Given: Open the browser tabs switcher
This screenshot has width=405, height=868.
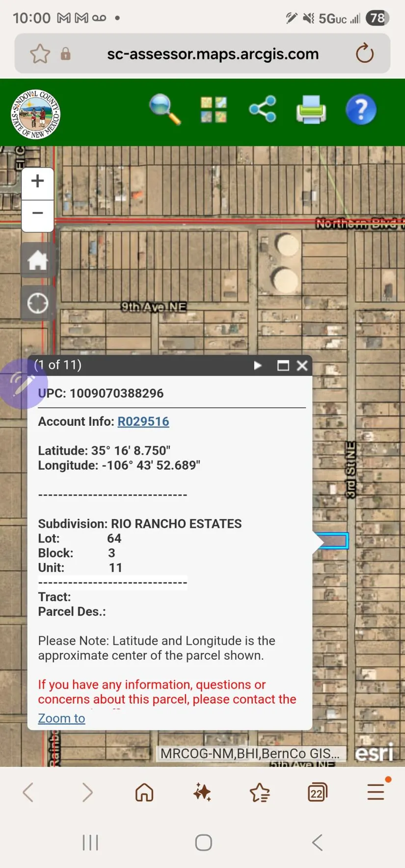Looking at the screenshot, I should click(x=317, y=792).
